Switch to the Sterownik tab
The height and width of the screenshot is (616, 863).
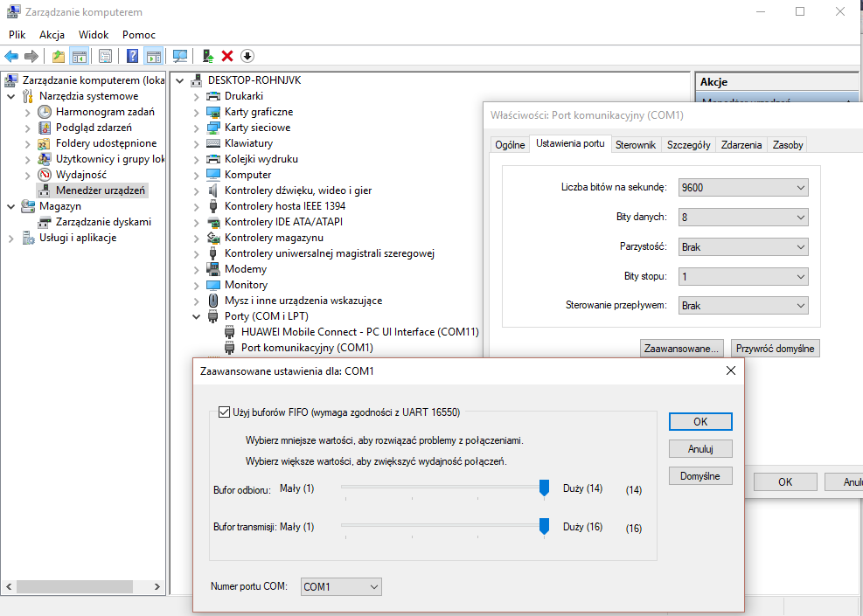click(636, 145)
